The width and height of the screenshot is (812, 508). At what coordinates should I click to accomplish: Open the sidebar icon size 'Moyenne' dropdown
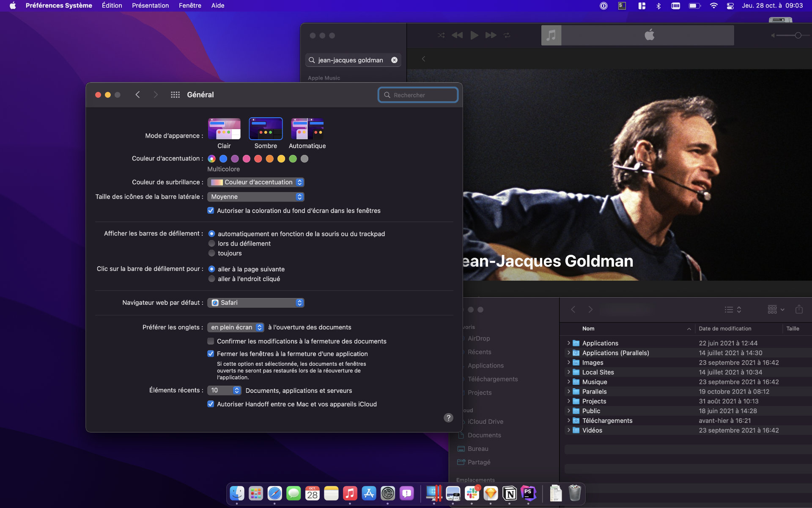256,197
